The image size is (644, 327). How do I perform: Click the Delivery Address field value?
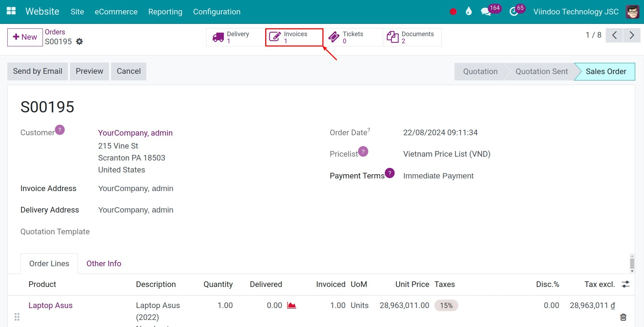136,210
